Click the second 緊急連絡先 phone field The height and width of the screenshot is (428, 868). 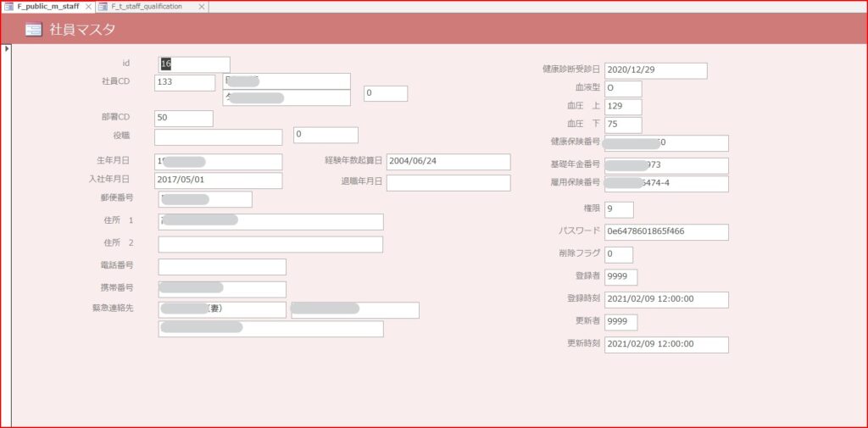355,311
